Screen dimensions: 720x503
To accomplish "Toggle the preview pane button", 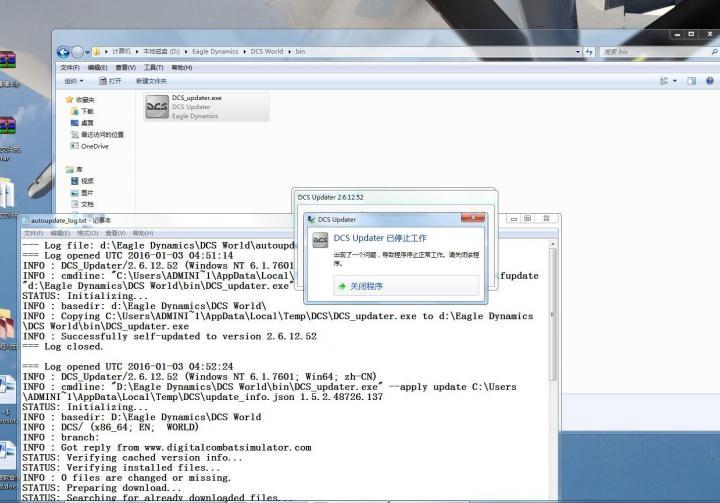I will (x=691, y=81).
